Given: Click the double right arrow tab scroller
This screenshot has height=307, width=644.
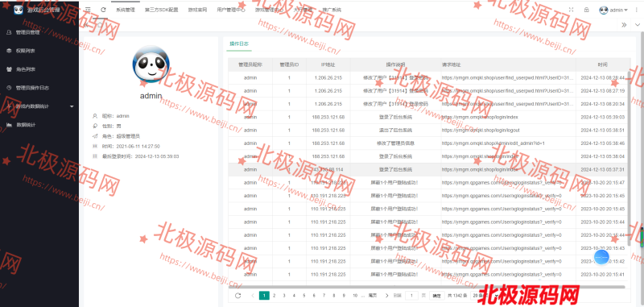Looking at the screenshot, I should click(624, 25).
